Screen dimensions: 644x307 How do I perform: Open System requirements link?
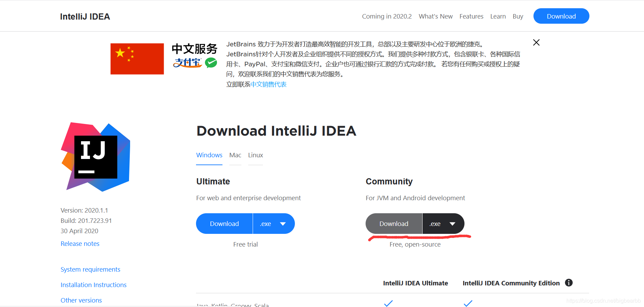pyautogui.click(x=90, y=269)
